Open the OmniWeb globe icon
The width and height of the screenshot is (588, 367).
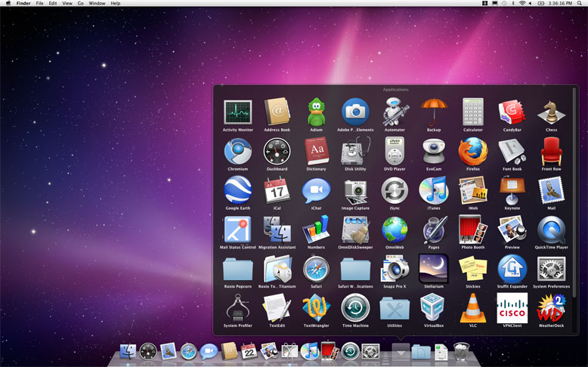pyautogui.click(x=395, y=230)
